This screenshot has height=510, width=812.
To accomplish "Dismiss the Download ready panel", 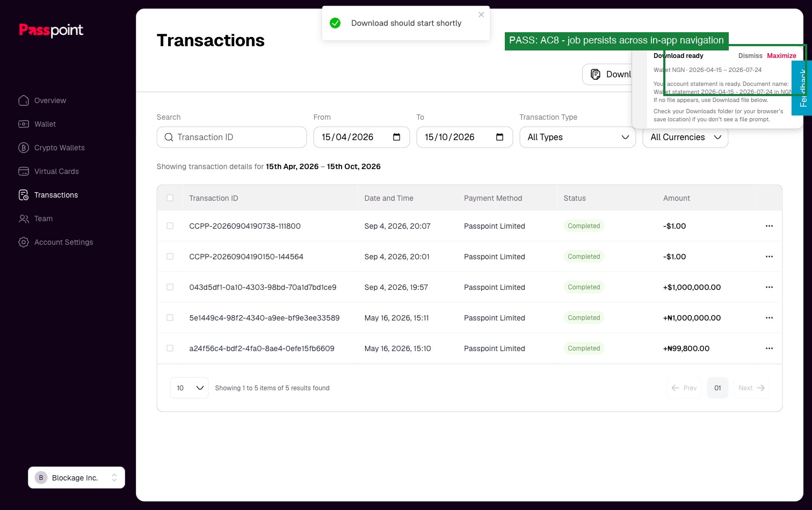I will point(750,56).
